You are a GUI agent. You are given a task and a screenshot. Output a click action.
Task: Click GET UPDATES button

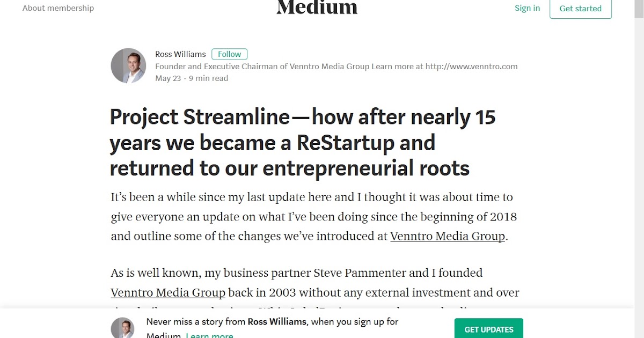[489, 329]
